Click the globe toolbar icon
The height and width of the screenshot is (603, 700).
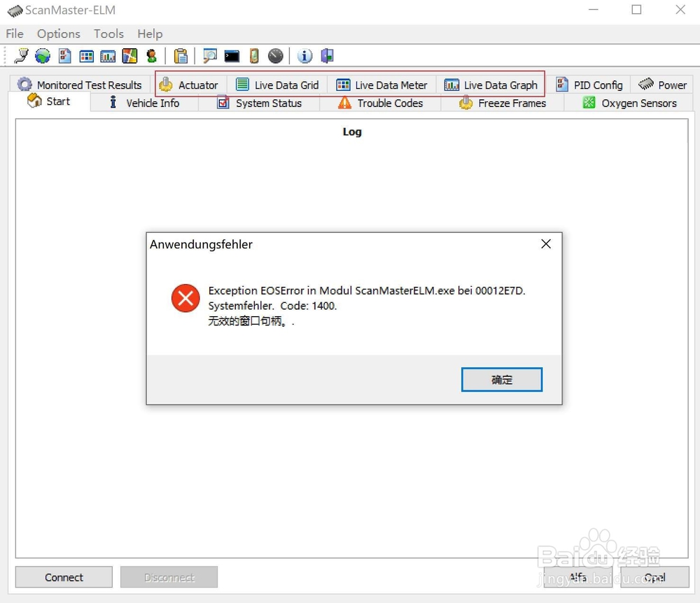(43, 56)
